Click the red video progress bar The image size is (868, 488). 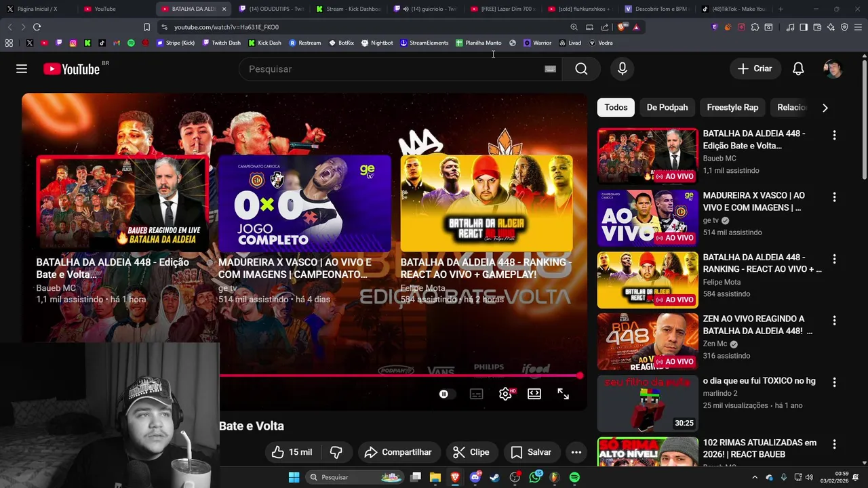(400, 375)
